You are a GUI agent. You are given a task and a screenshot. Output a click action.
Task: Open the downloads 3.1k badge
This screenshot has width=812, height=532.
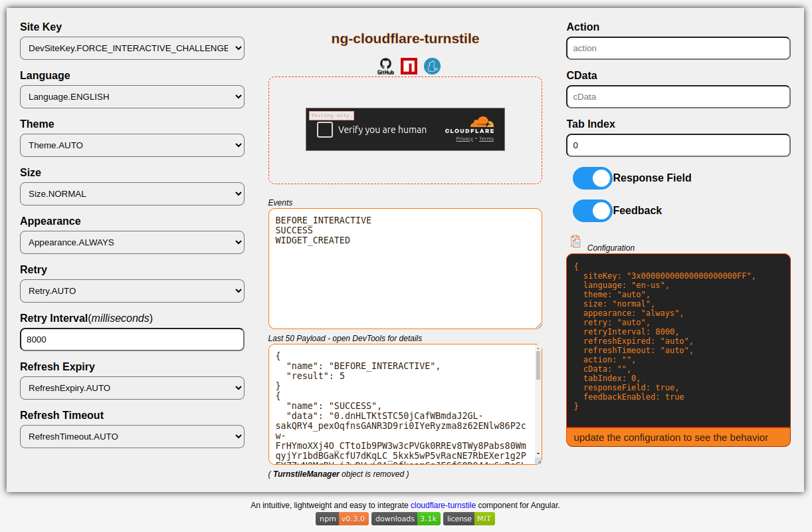click(406, 519)
